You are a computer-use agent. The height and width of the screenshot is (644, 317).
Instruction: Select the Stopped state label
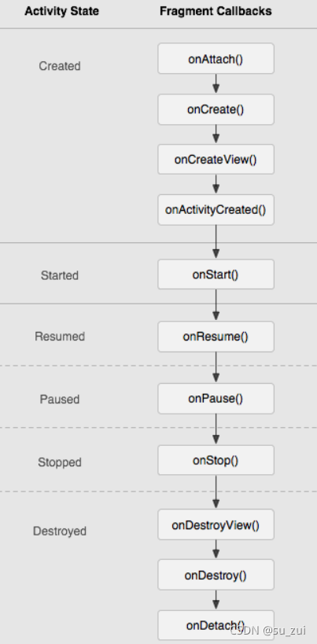coord(60,462)
